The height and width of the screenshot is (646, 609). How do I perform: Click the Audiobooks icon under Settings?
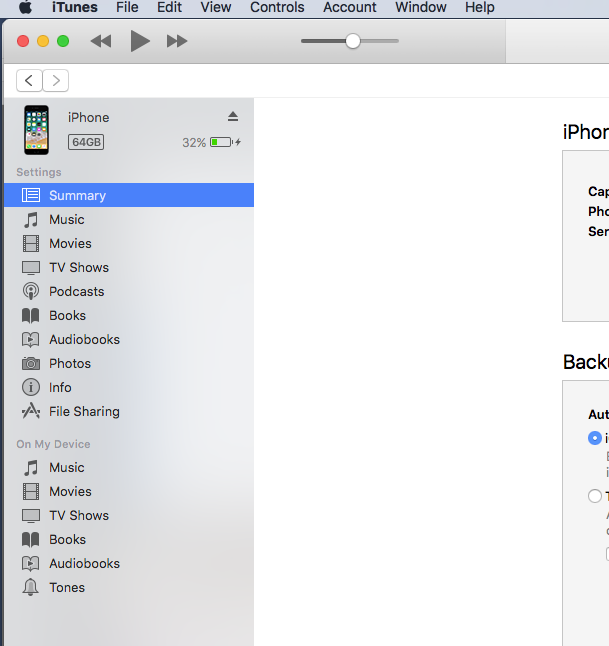click(x=31, y=339)
